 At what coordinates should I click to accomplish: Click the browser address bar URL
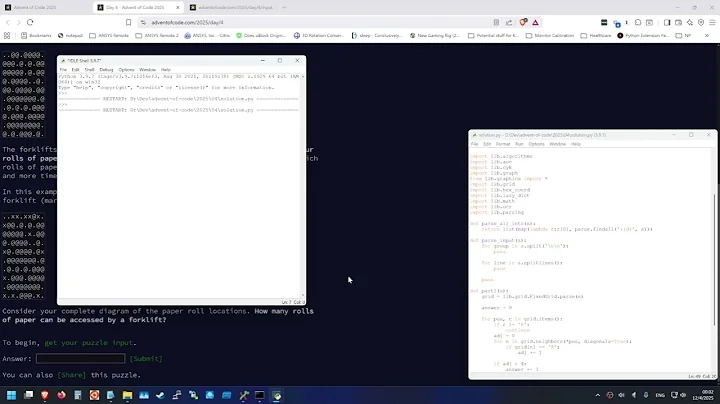[187, 22]
